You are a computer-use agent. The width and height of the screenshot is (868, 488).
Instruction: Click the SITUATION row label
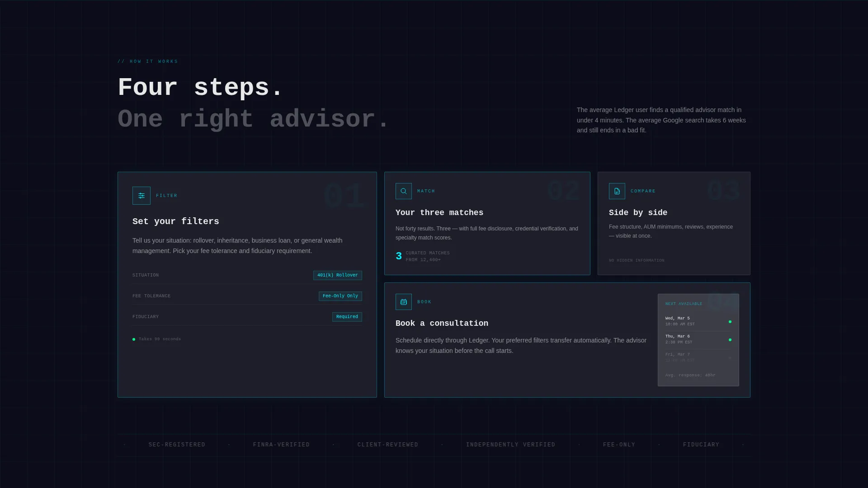click(x=146, y=275)
